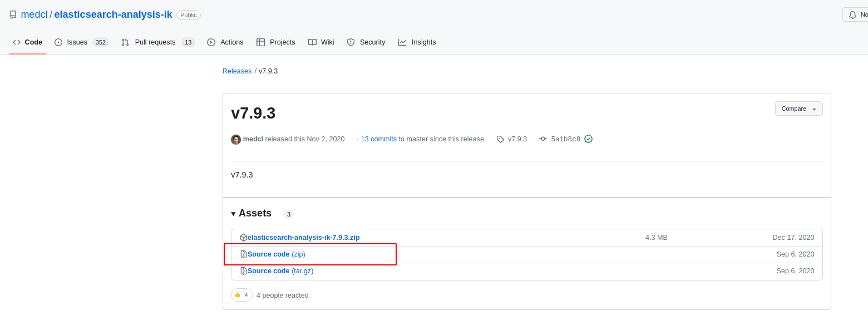868x335 pixels.
Task: Go to the Actions tab
Action: (x=225, y=42)
